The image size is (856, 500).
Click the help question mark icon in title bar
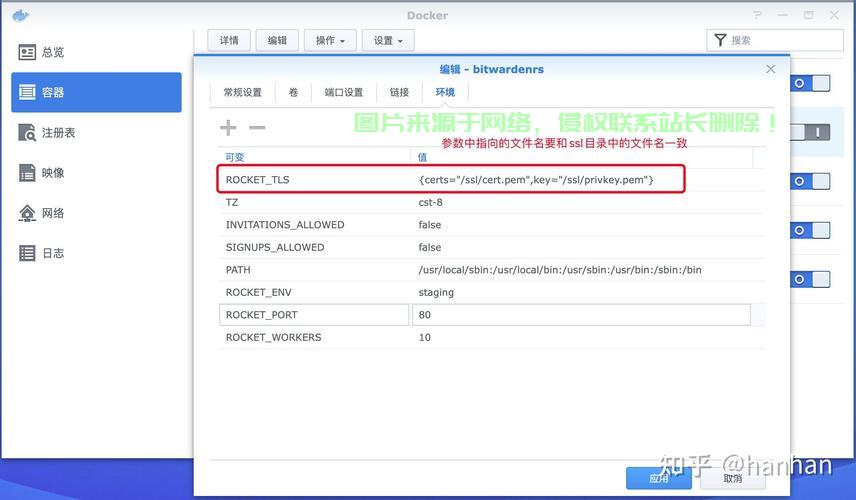click(755, 15)
